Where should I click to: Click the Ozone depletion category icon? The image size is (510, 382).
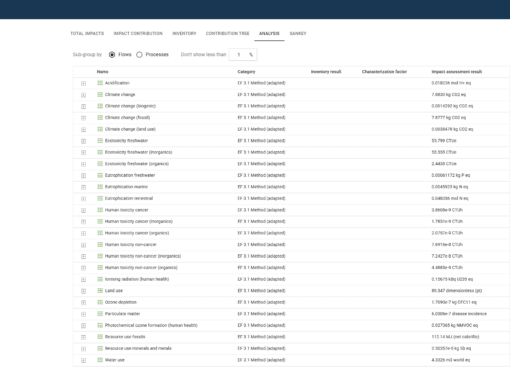100,302
